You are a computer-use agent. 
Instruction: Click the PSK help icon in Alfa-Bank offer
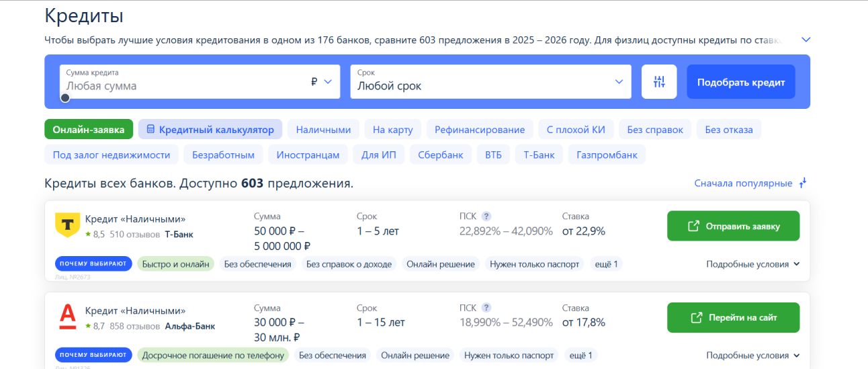pos(486,308)
